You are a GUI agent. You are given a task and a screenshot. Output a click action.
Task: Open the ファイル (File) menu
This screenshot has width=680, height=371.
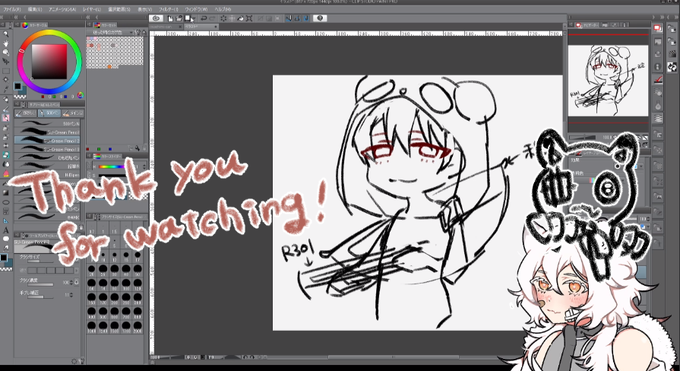click(12, 9)
